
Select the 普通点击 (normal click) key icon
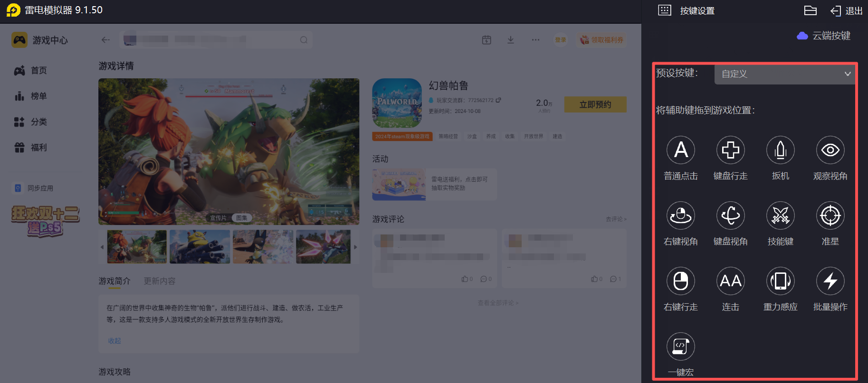(x=680, y=150)
